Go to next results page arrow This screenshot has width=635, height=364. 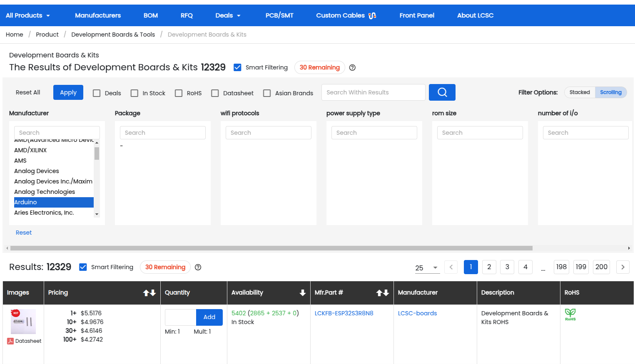[x=623, y=267]
